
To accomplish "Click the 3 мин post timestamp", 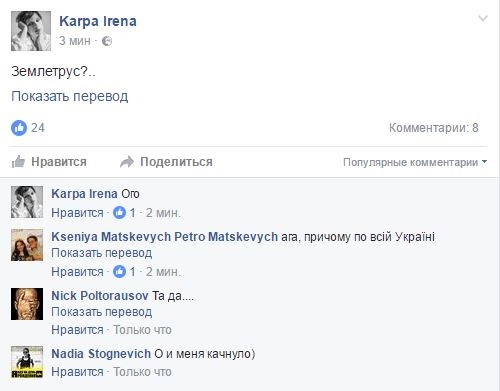I will tap(75, 41).
